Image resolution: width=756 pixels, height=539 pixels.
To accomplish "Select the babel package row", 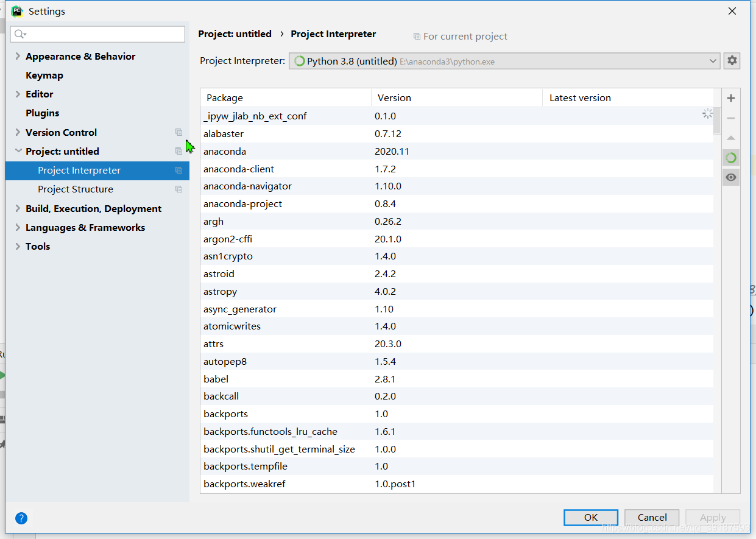I will pos(457,379).
